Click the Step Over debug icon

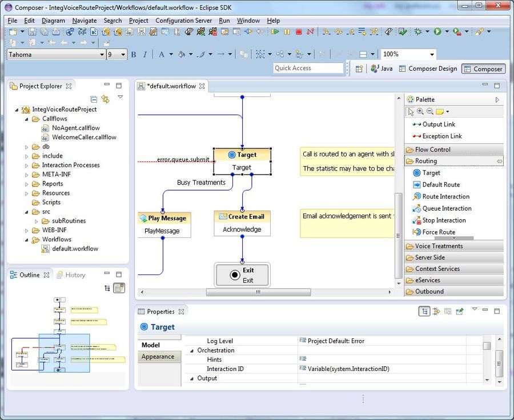tap(338, 31)
